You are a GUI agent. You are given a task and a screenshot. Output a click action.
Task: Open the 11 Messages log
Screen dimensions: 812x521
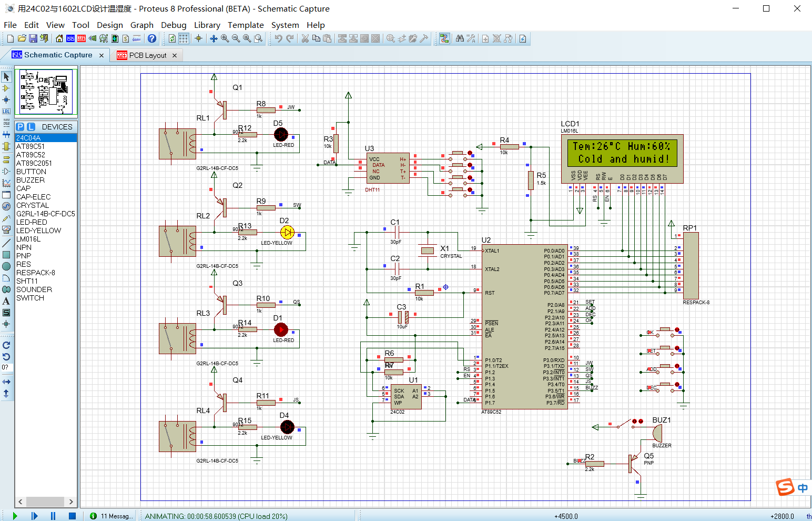pyautogui.click(x=112, y=516)
